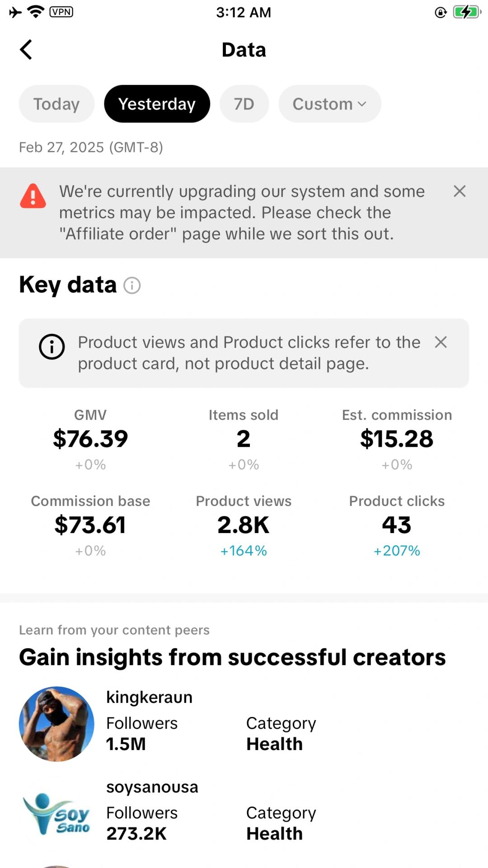Tap the back arrow icon
The height and width of the screenshot is (868, 488).
26,50
